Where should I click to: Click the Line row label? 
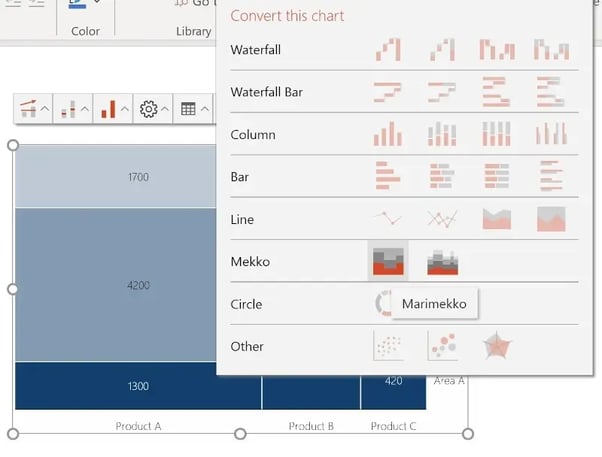tap(242, 219)
